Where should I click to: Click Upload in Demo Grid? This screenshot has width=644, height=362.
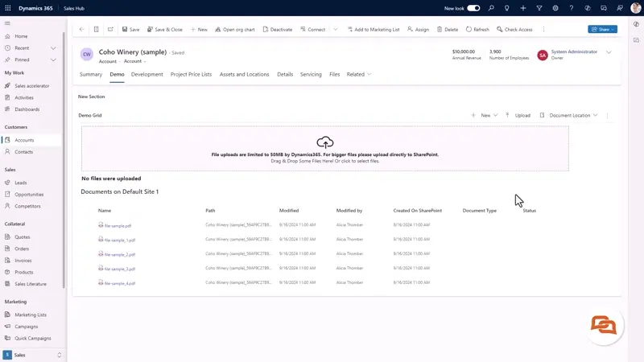pos(518,115)
